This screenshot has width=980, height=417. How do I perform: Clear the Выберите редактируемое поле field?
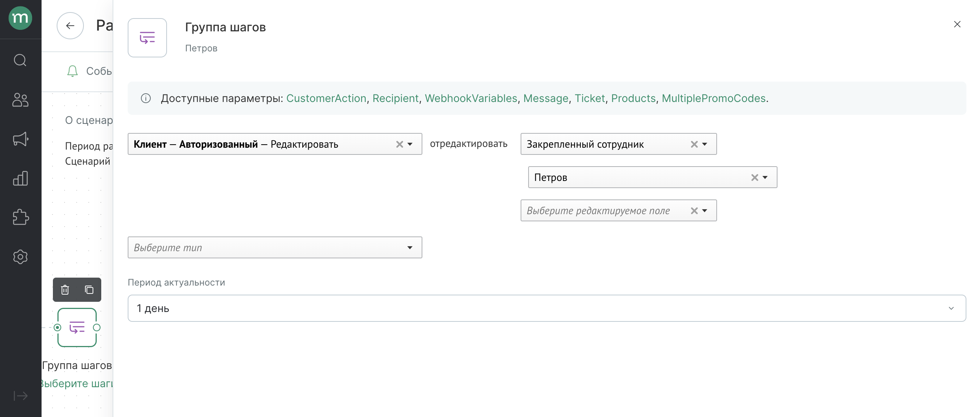tap(694, 211)
